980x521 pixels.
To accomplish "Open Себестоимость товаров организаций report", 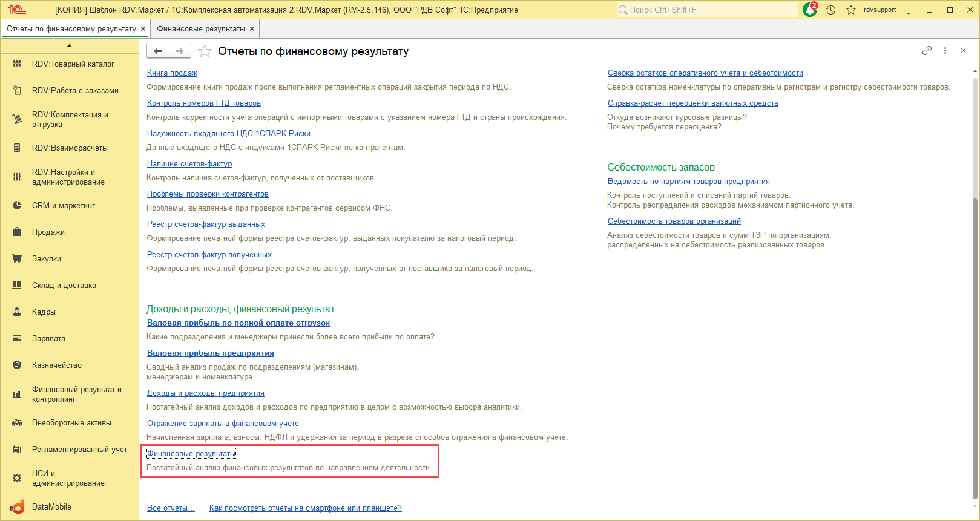I will click(674, 221).
